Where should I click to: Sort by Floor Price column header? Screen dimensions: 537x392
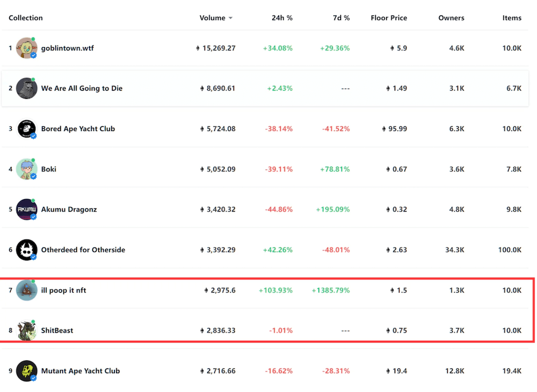coord(389,18)
